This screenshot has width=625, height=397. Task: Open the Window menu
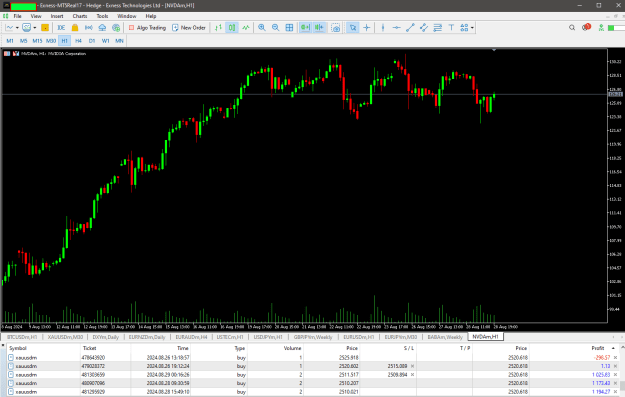click(x=127, y=16)
